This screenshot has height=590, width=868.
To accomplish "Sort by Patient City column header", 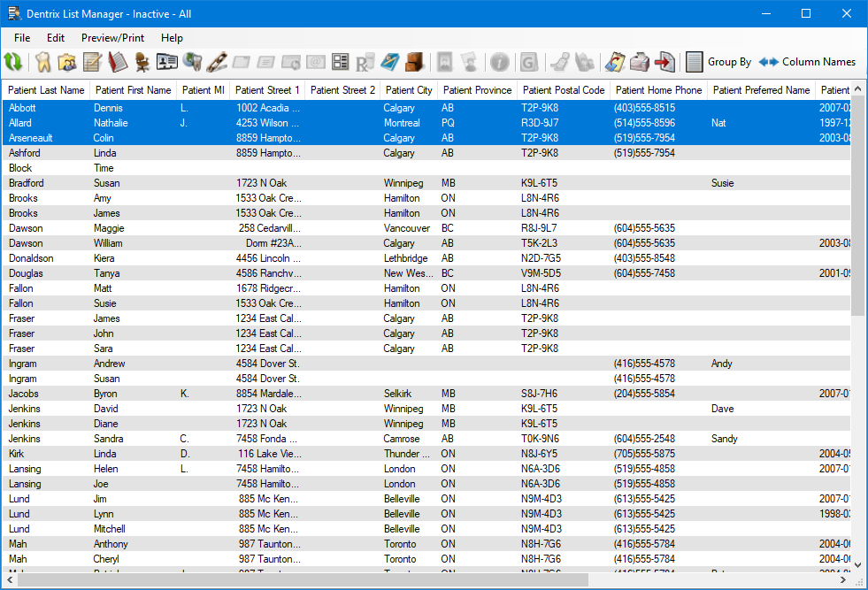I will pyautogui.click(x=409, y=90).
